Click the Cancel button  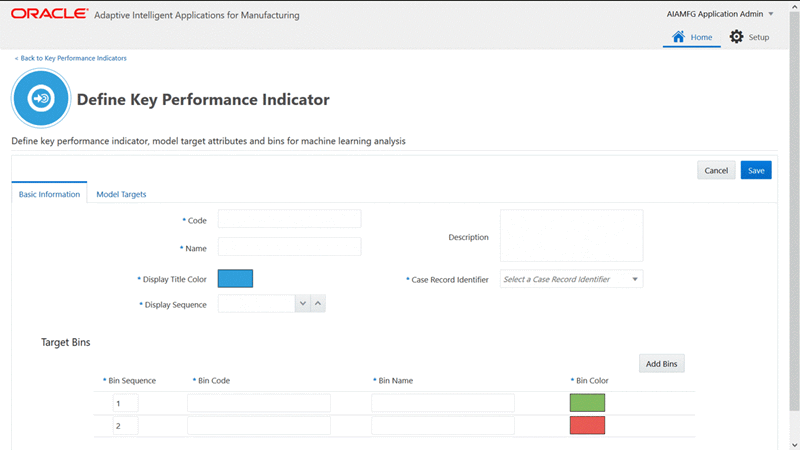(x=716, y=170)
